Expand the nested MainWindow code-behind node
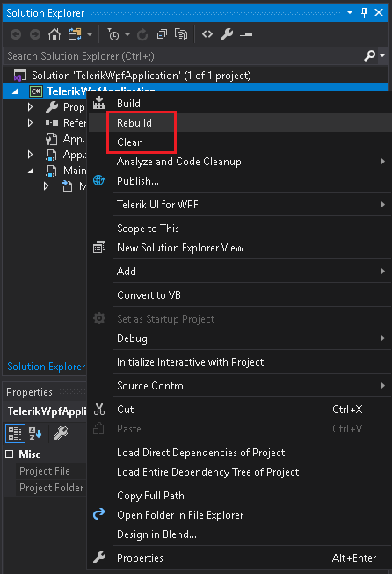392x574 pixels. [46, 186]
